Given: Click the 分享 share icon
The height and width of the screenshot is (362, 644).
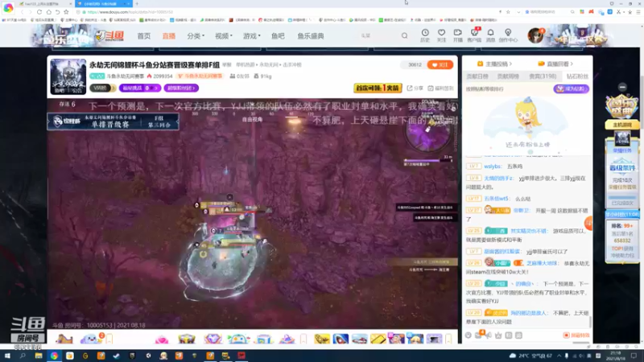Looking at the screenshot, I should tap(415, 88).
